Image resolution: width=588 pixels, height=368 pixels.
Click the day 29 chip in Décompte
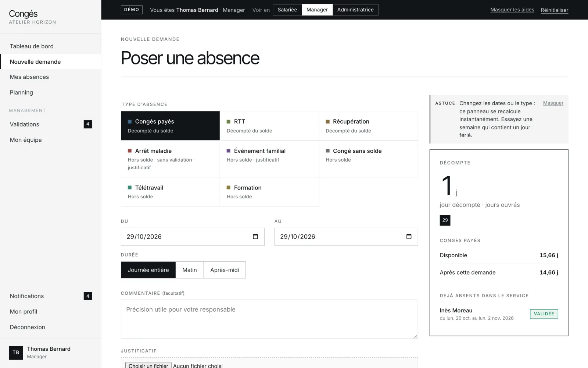point(445,220)
